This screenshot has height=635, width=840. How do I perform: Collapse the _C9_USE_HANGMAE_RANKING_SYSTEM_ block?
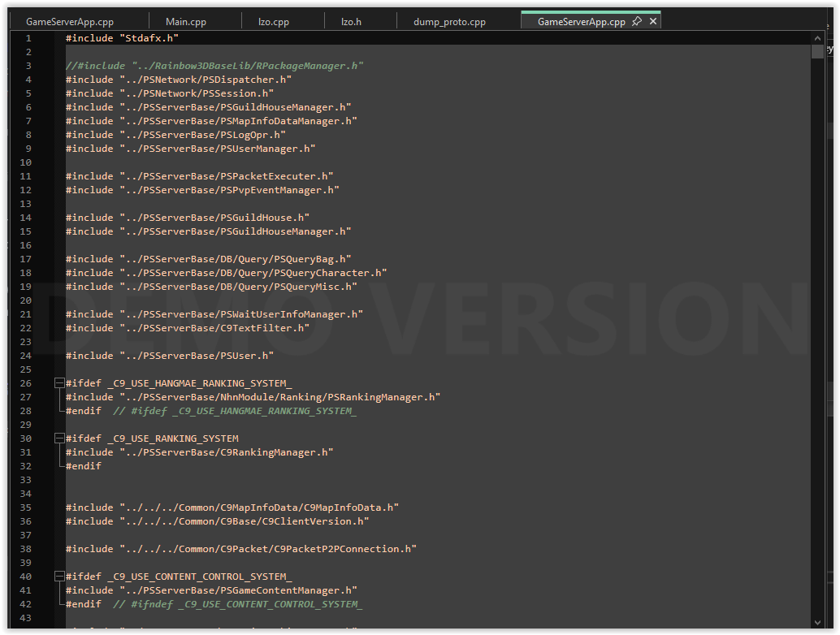tap(58, 382)
